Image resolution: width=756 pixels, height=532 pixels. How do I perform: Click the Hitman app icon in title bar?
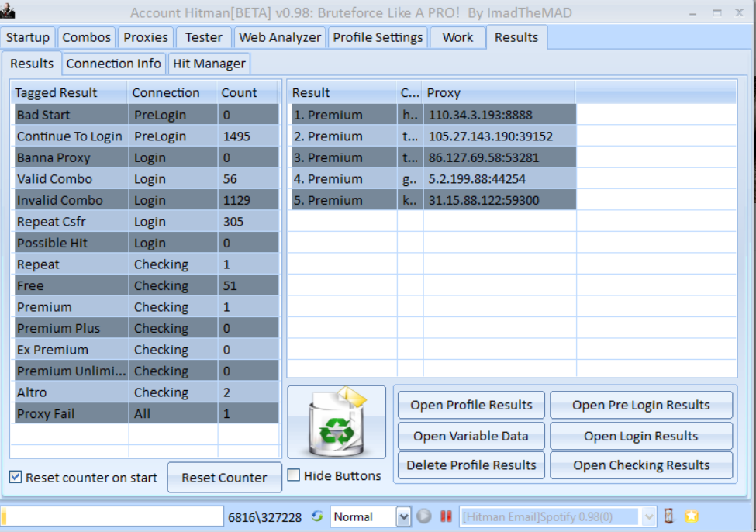7,11
